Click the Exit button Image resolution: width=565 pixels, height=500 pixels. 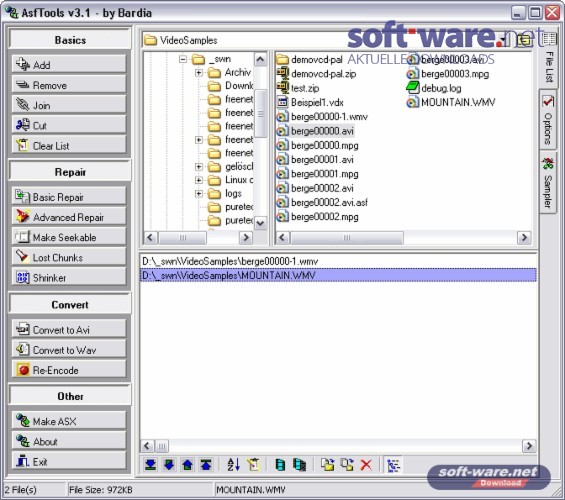pyautogui.click(x=69, y=461)
